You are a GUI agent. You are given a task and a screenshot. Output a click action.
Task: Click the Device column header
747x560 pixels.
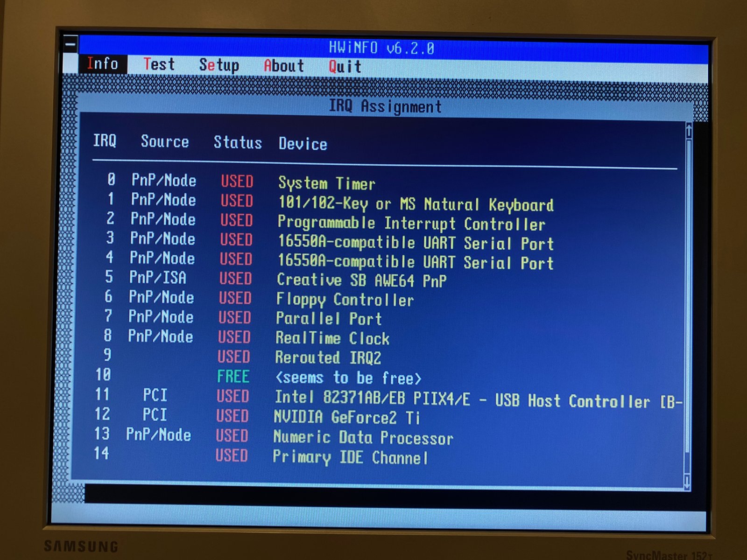click(303, 143)
